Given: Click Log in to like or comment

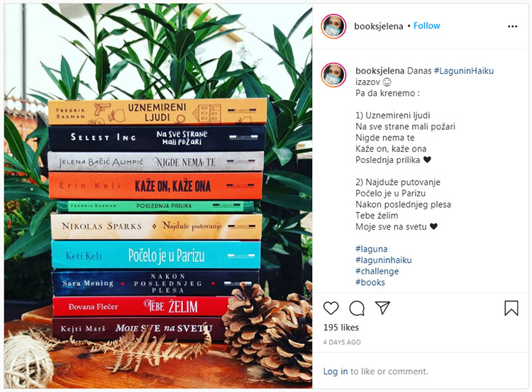Looking at the screenshot, I should 336,371.
